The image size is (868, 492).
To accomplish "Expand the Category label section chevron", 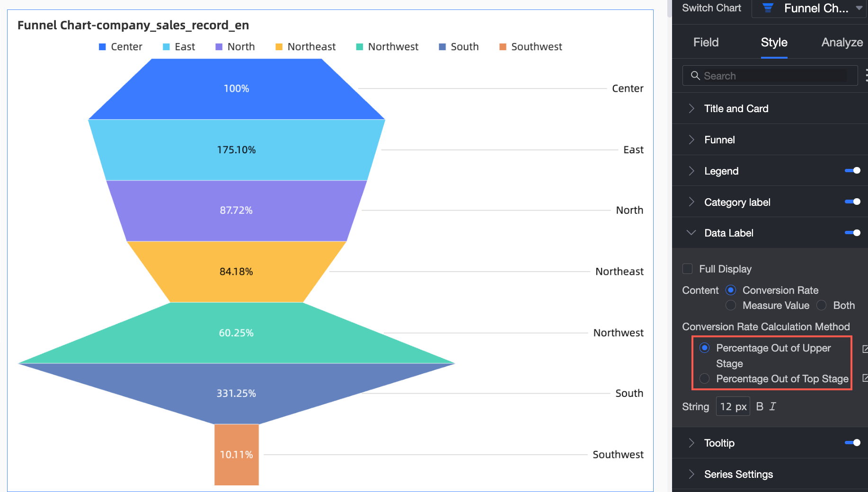I will click(x=691, y=202).
